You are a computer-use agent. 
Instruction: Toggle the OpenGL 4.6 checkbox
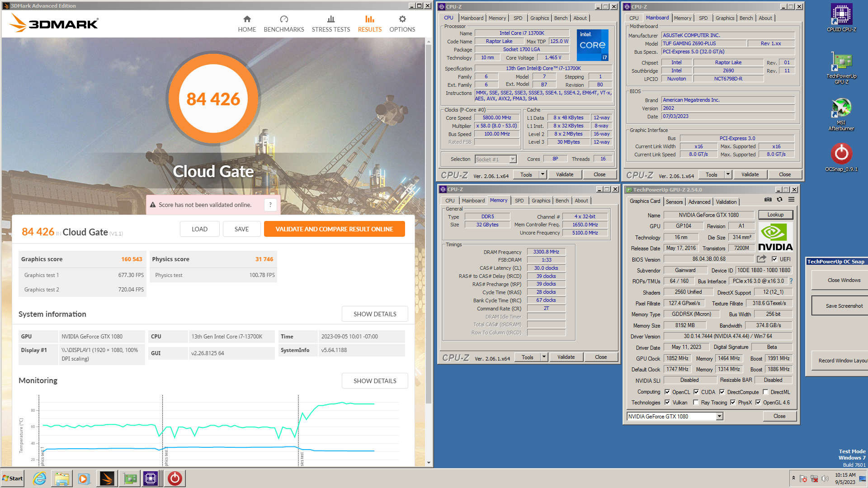pyautogui.click(x=758, y=402)
